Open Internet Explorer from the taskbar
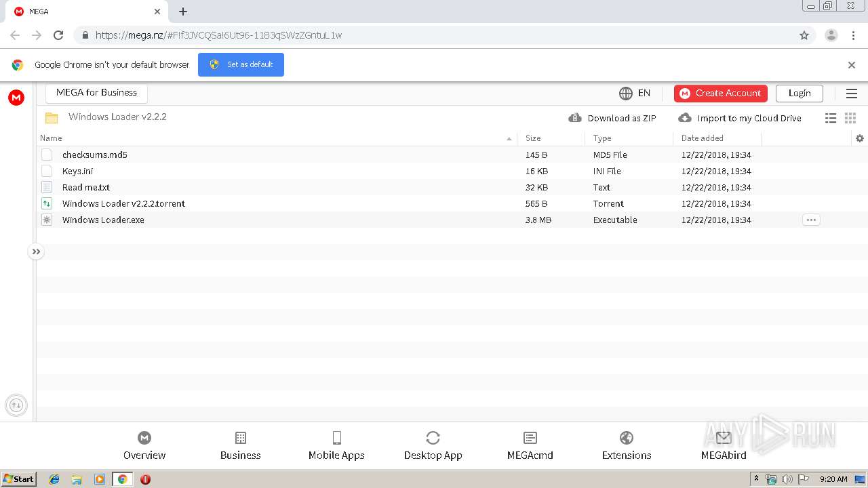 coord(54,479)
